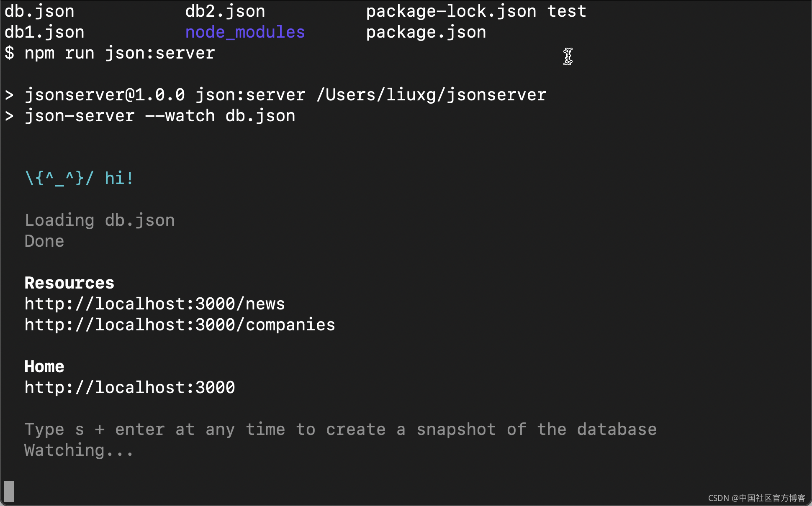Click the node_modules directory name
812x506 pixels.
245,32
